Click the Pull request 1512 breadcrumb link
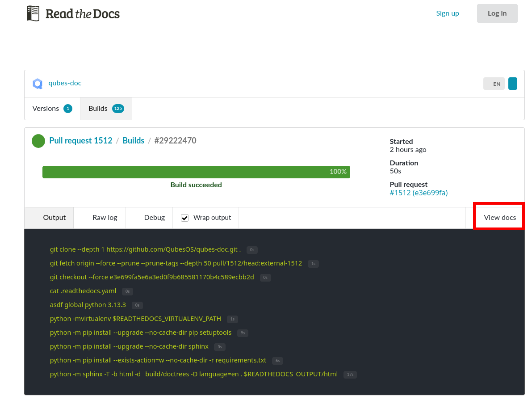 (x=81, y=140)
